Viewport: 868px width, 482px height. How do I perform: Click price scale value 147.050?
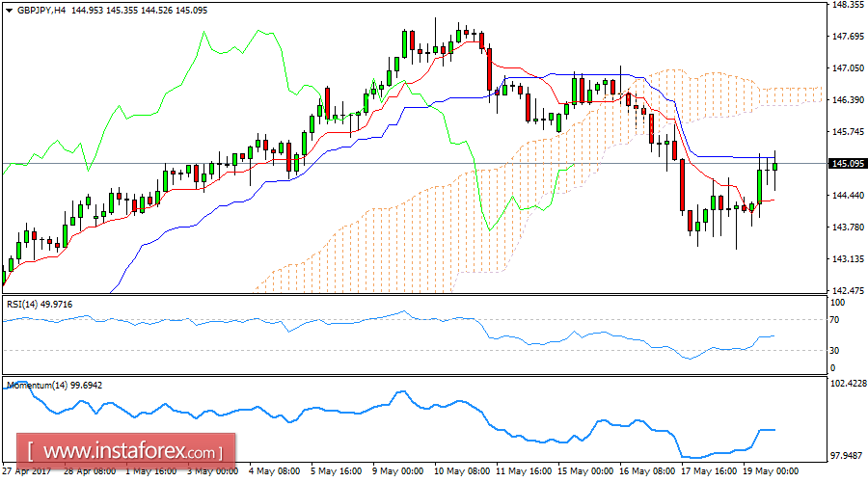pyautogui.click(x=848, y=68)
